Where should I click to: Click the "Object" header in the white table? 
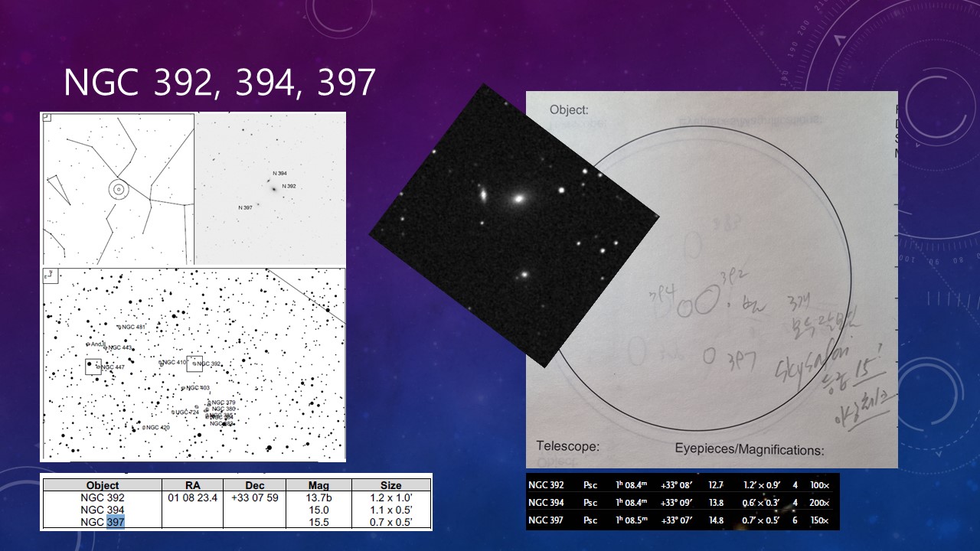pyautogui.click(x=103, y=485)
